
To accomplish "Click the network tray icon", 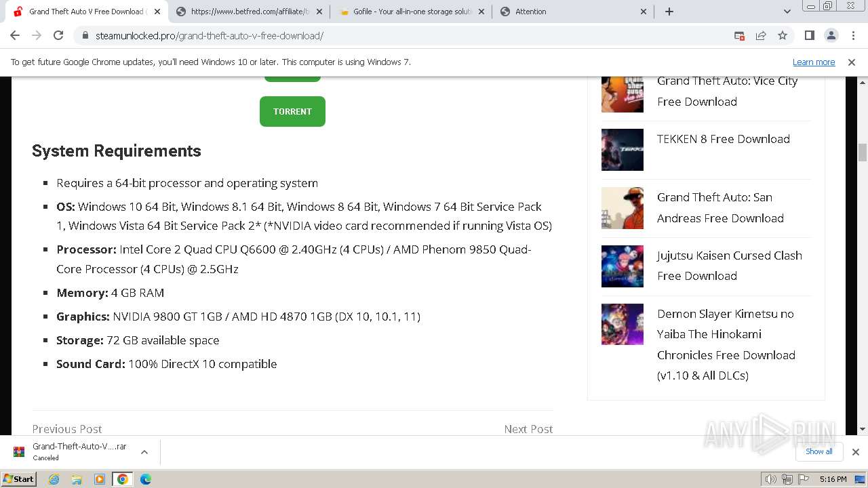I will click(x=787, y=479).
